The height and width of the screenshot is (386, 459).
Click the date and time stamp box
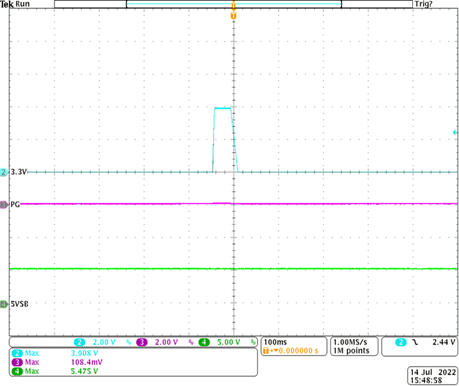433,376
